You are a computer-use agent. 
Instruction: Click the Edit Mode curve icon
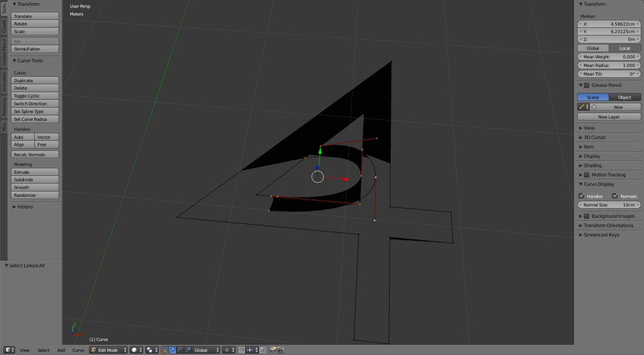[x=94, y=350]
